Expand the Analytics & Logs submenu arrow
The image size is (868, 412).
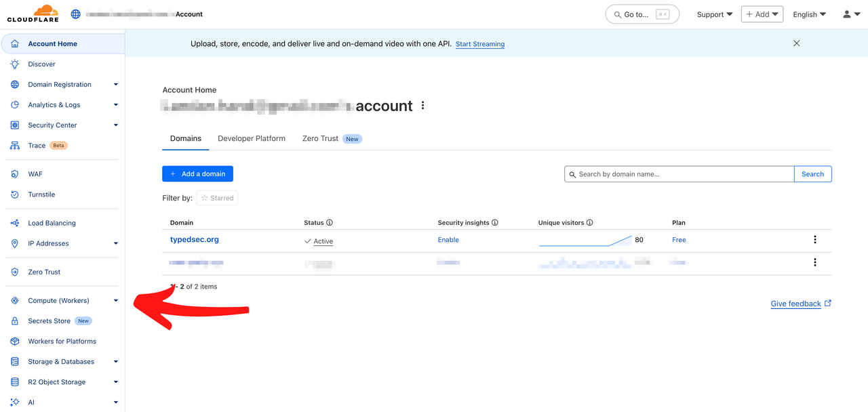116,105
